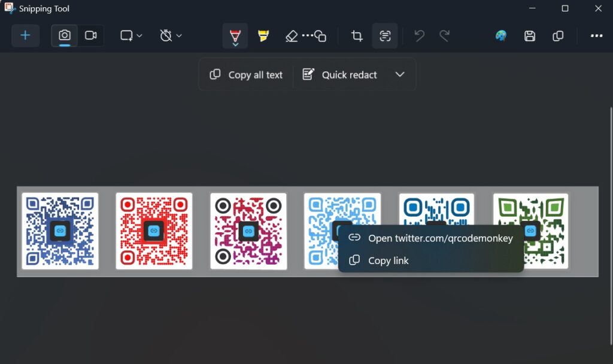Create a new snip with the plus icon
Screen dimensions: 613x364
(25, 35)
